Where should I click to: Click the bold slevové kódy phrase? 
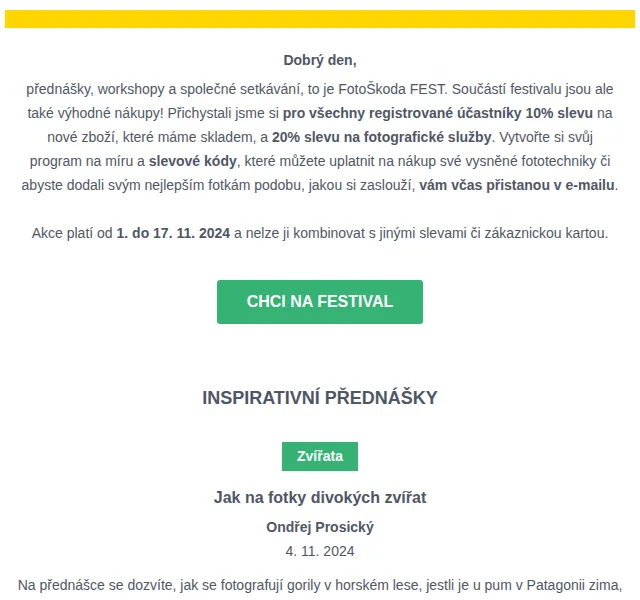[x=192, y=161]
